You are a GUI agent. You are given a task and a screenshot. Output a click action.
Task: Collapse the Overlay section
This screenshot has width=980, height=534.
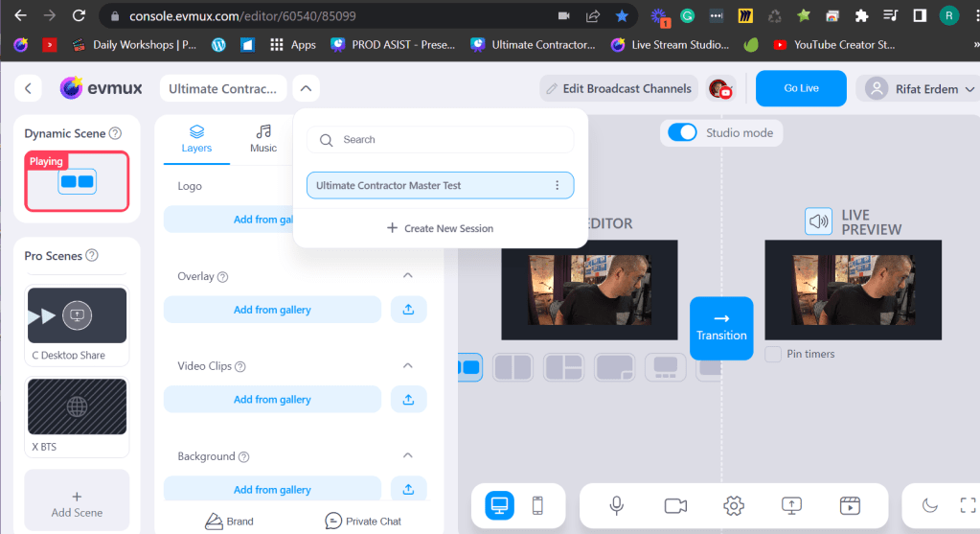click(x=407, y=276)
